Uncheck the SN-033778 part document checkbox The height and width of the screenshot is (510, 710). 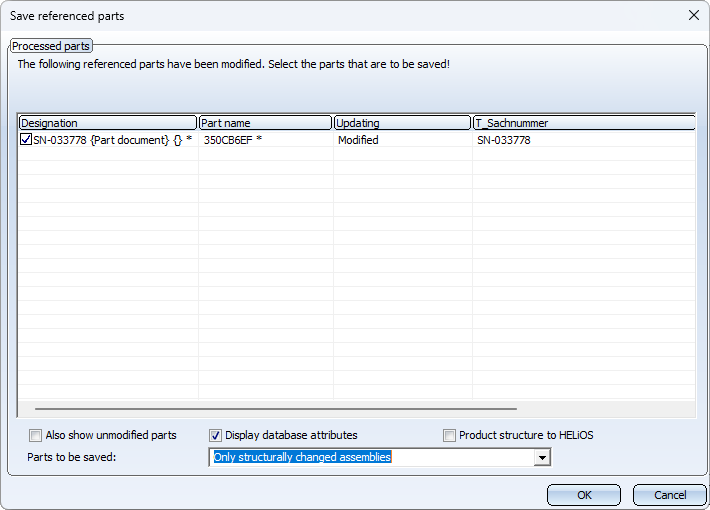tap(26, 140)
